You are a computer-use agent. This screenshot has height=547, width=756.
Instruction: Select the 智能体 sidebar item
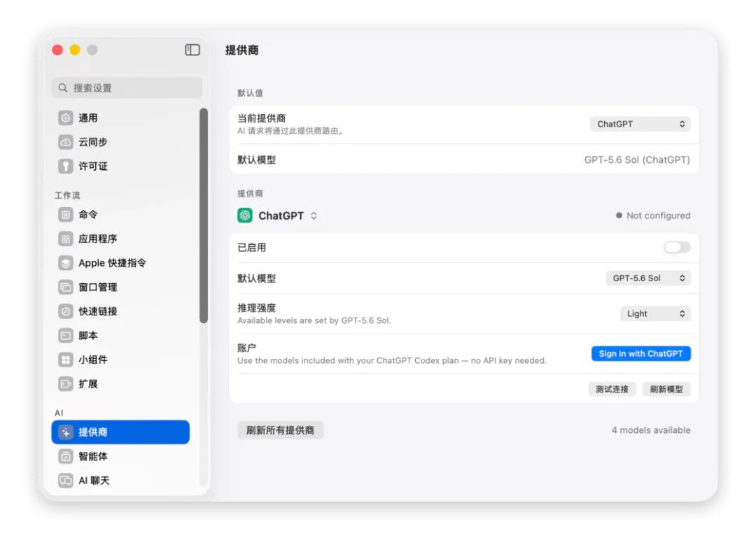point(120,456)
